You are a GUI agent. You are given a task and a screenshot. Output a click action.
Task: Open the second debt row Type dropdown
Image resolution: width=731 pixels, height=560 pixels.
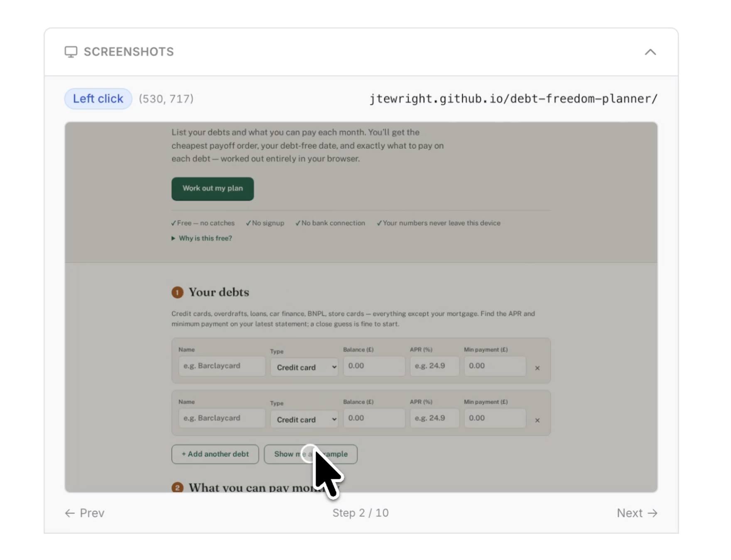pos(304,420)
